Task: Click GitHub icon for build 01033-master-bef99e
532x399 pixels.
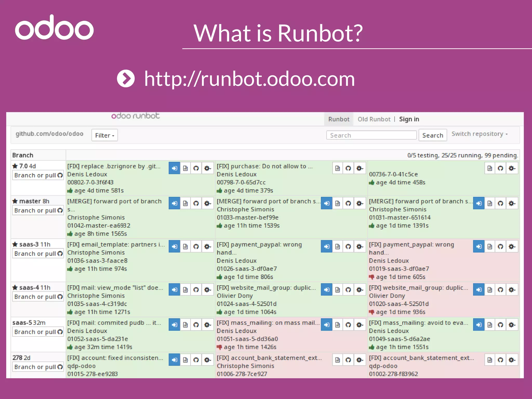Action: coord(348,203)
